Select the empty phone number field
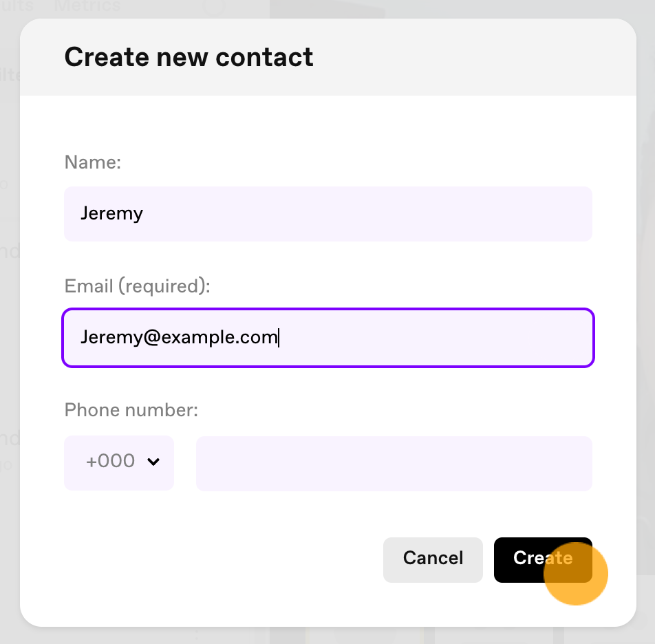Screen dimensions: 655x644 point(394,464)
